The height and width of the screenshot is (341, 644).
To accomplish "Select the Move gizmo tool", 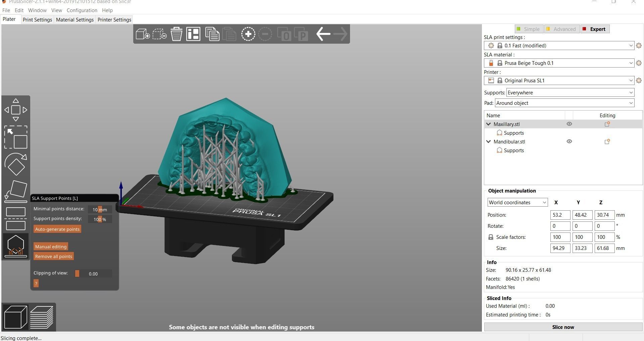I will 15,110.
